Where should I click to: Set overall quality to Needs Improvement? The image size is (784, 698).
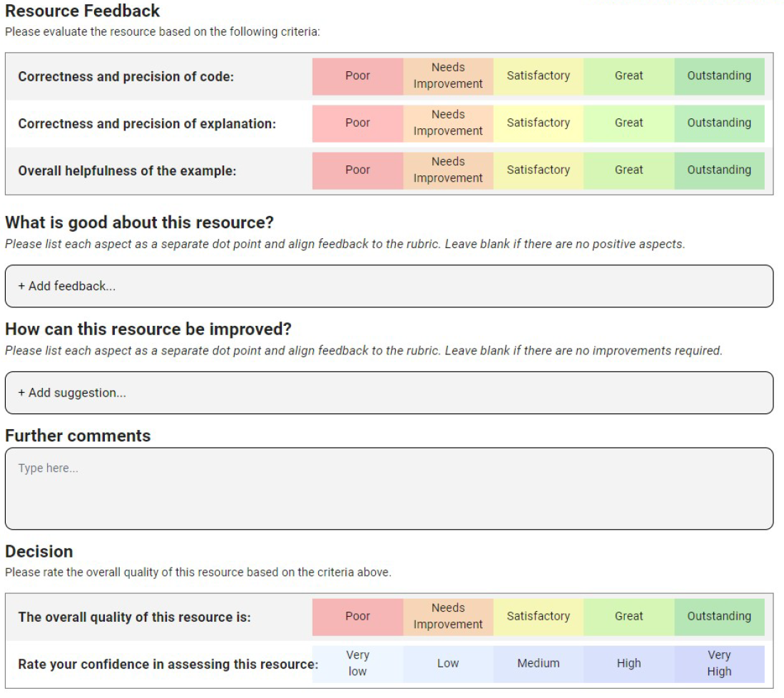[448, 617]
